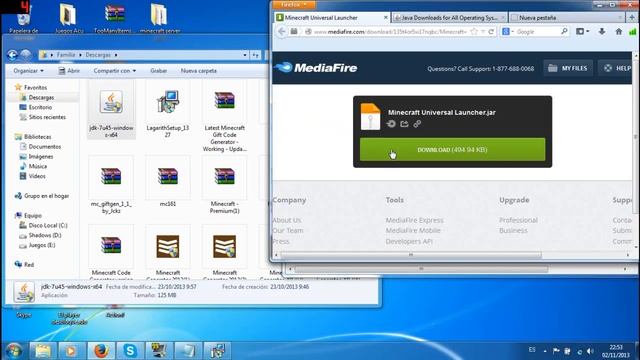Screen dimensions: 640x360
Task: Click the Explorer back arrow button
Action: click(12, 55)
